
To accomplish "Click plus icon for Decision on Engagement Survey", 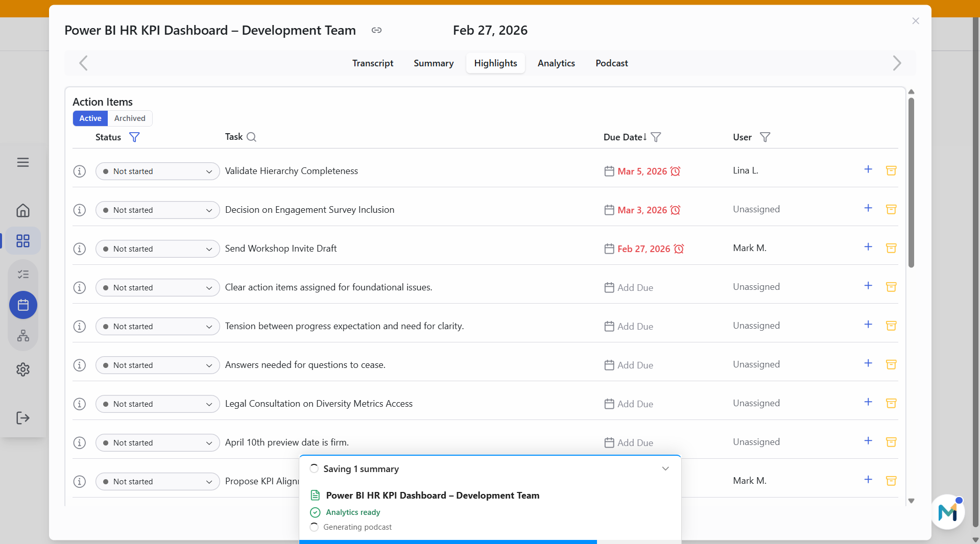I will coord(868,208).
